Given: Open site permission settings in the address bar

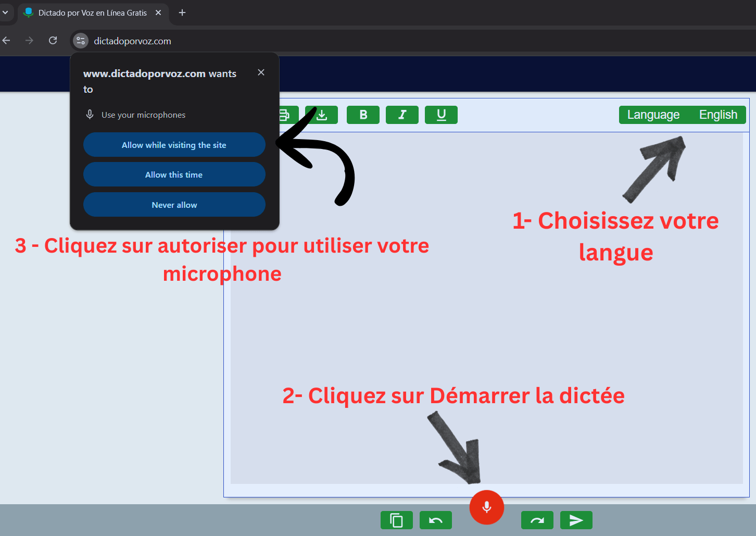Looking at the screenshot, I should 80,41.
